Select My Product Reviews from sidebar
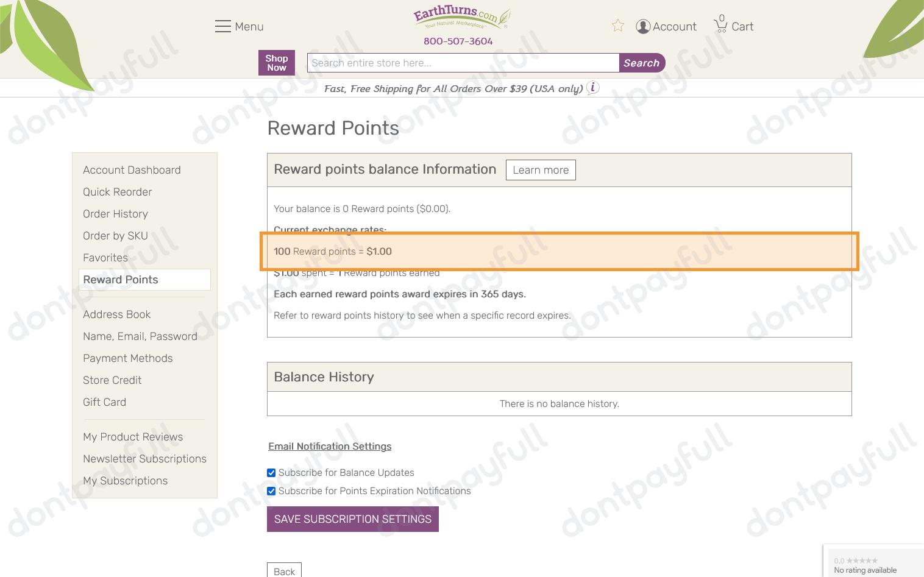 click(x=132, y=437)
